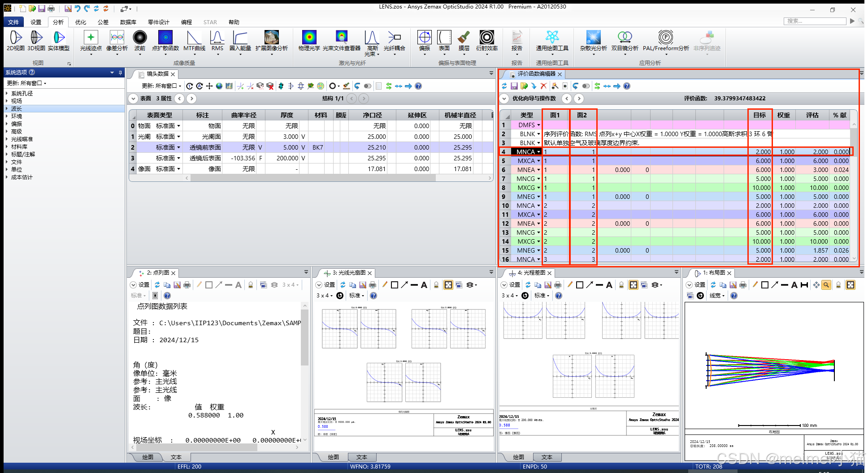Switch to 绘图 tab in spot diagram window
Viewport: 868px width, 473px height.
148,457
